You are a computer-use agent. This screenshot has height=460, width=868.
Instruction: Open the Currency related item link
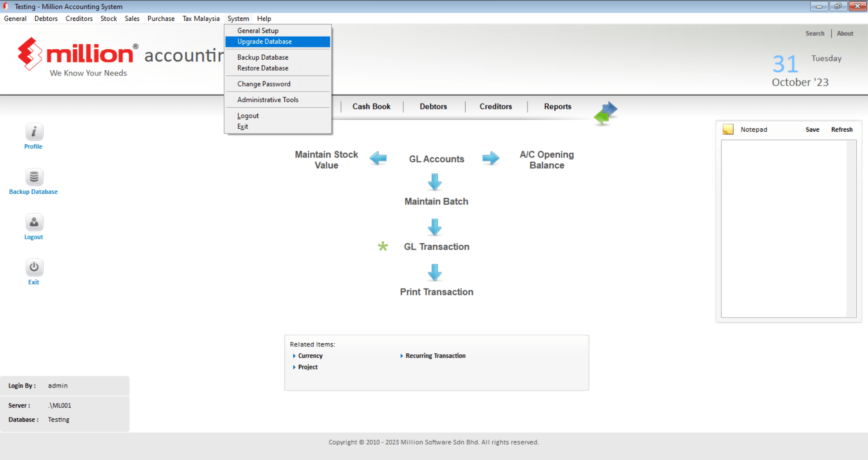[x=310, y=356]
